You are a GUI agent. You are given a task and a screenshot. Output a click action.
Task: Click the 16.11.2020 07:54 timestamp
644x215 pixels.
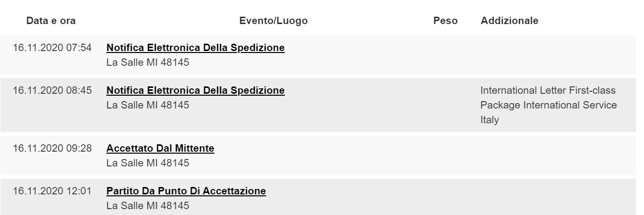coord(52,48)
